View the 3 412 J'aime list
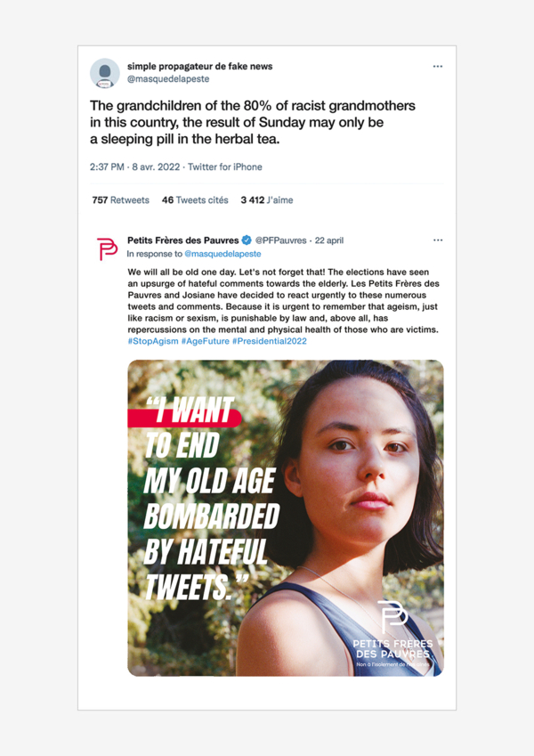Viewport: 534px width, 756px height. (x=267, y=200)
